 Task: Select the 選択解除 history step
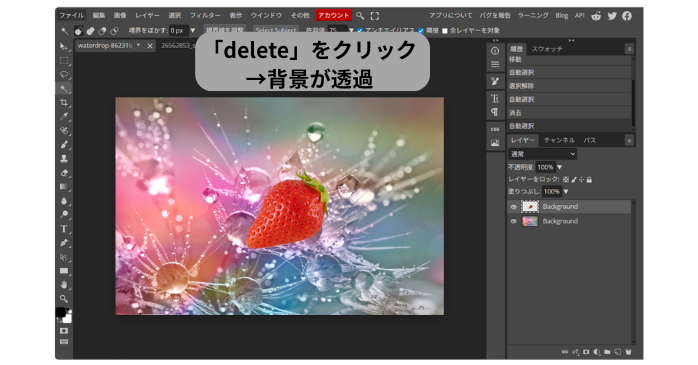point(569,86)
